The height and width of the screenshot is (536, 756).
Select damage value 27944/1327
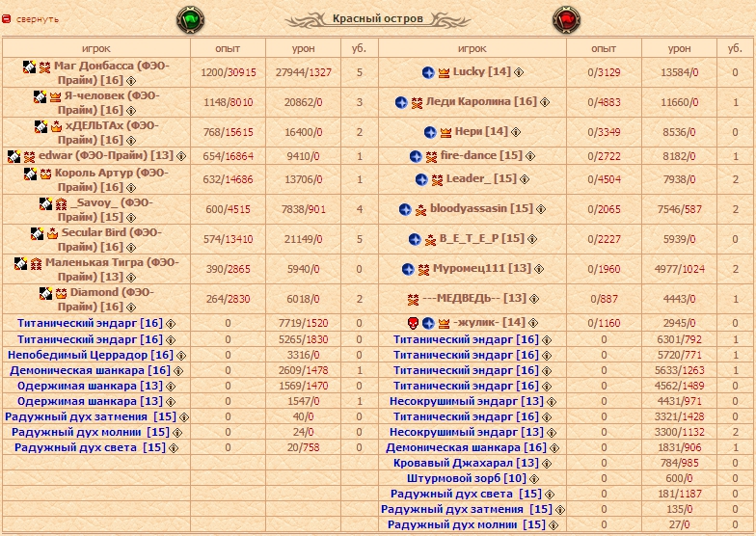pos(303,73)
